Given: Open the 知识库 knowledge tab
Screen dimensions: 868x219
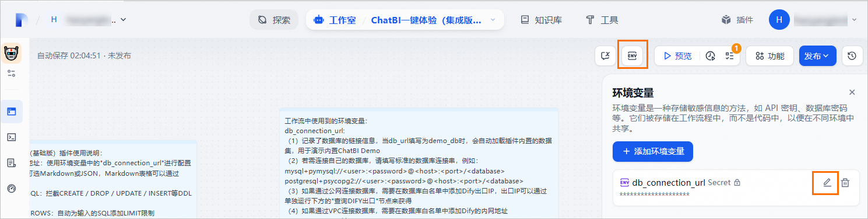Looking at the screenshot, I should (x=541, y=20).
